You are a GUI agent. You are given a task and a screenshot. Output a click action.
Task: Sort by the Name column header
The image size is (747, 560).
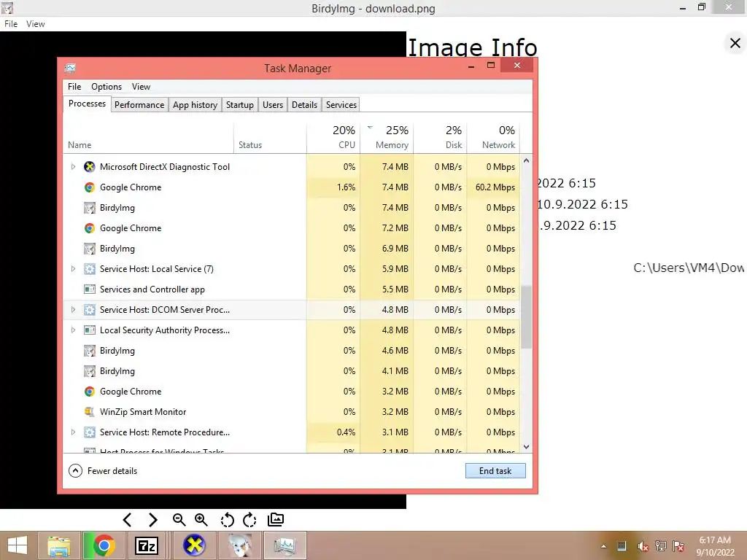[x=148, y=137]
